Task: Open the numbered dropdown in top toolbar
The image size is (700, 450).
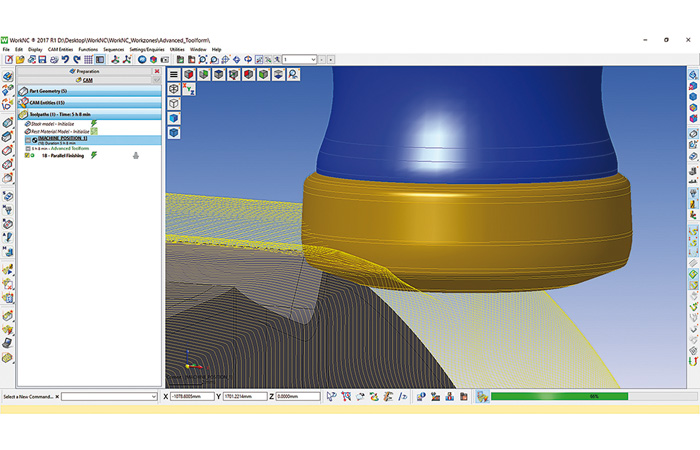Action: (x=300, y=59)
